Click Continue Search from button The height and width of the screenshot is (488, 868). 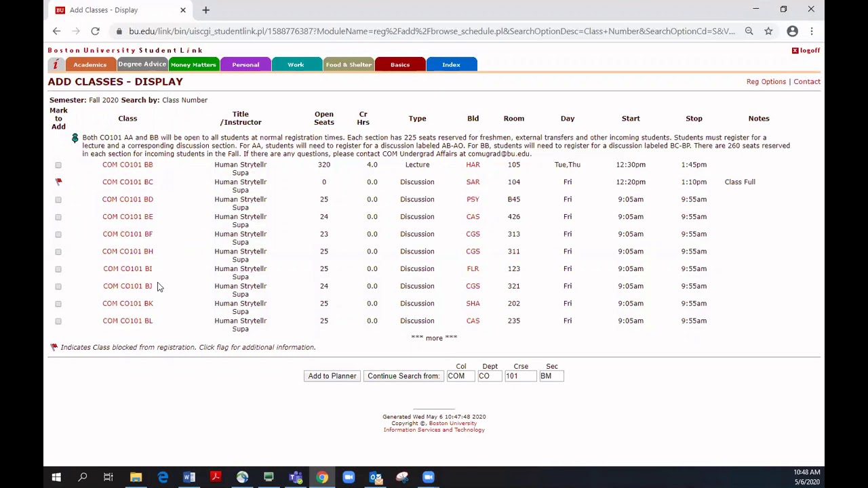403,376
